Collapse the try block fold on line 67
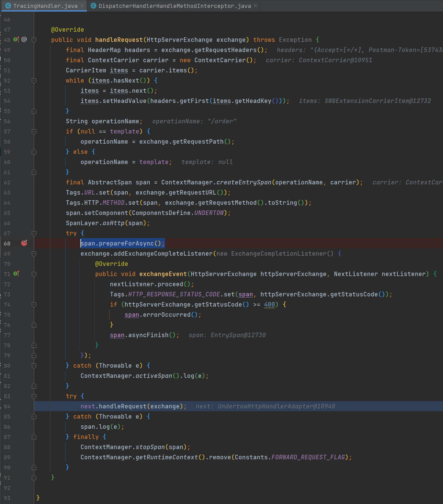Image resolution: width=443 pixels, height=504 pixels. click(34, 233)
